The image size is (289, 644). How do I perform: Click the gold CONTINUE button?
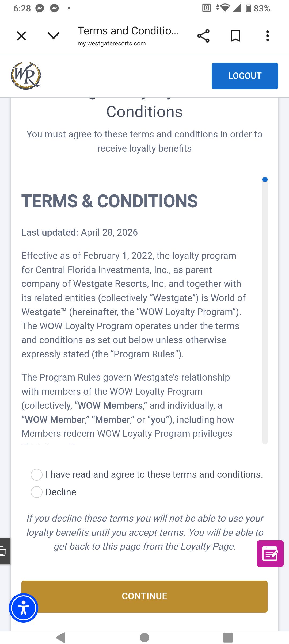(x=144, y=596)
